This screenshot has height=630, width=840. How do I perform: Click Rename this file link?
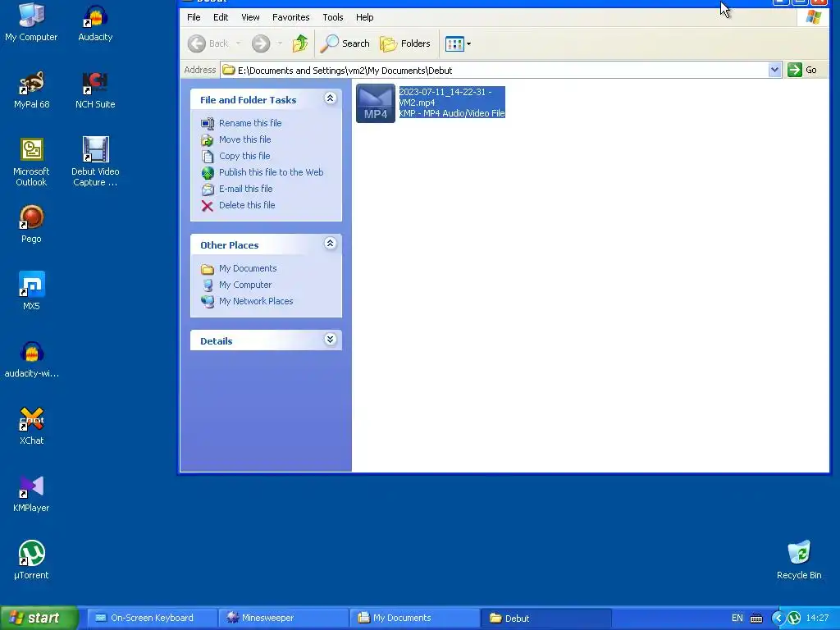[x=250, y=123]
